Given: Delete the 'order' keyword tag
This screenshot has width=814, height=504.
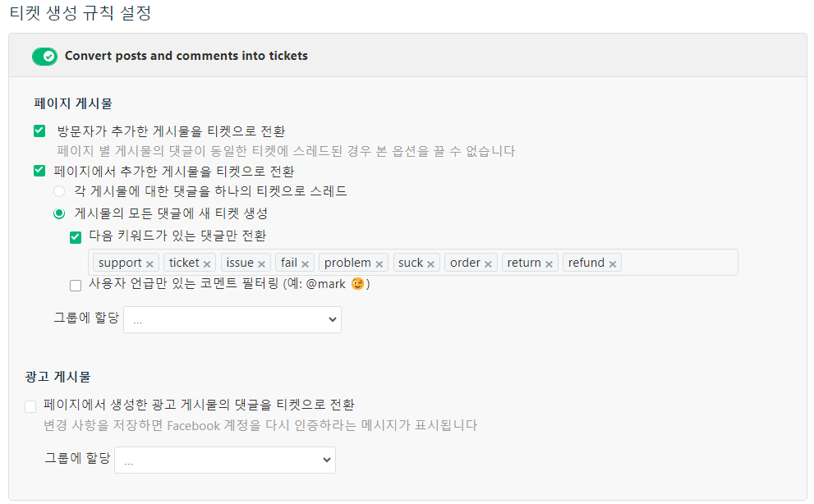Looking at the screenshot, I should [x=488, y=264].
